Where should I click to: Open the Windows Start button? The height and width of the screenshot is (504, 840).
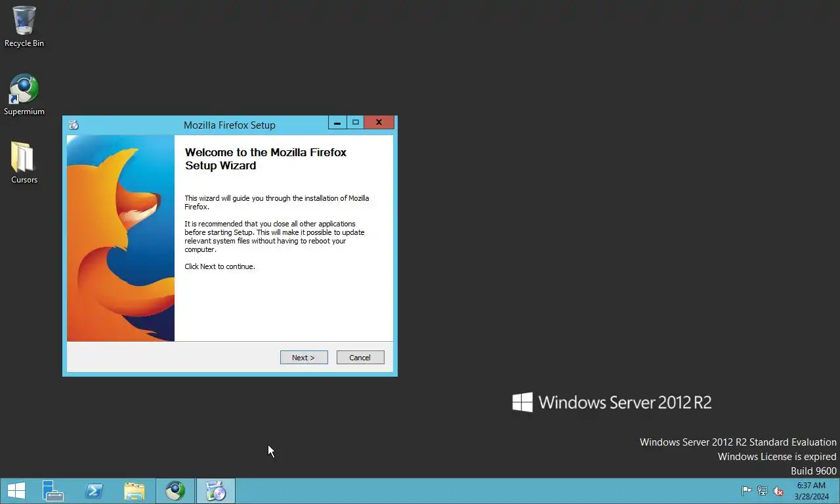pyautogui.click(x=16, y=491)
